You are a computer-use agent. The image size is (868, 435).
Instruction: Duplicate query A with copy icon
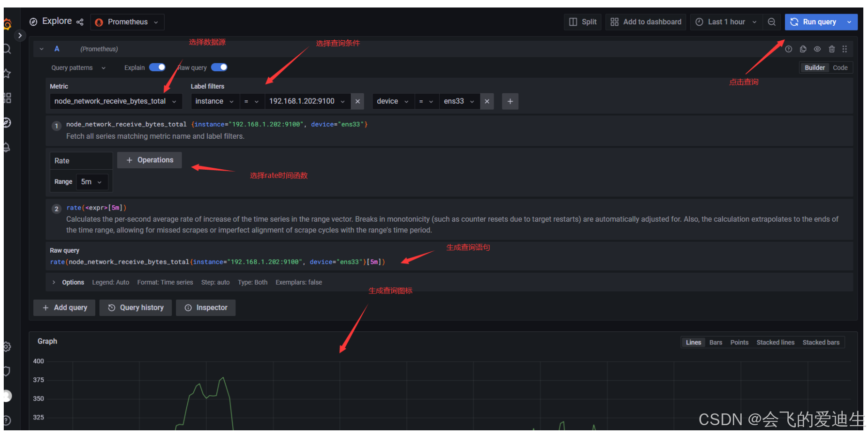pyautogui.click(x=803, y=49)
